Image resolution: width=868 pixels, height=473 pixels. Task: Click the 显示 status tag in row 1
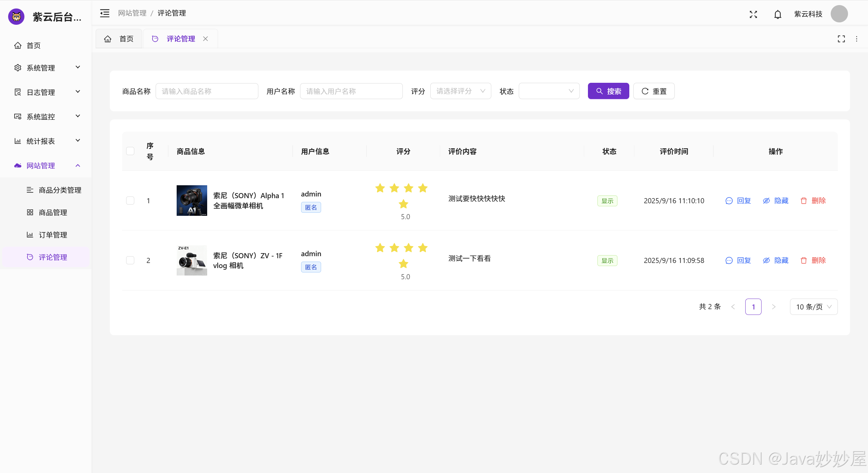click(x=607, y=201)
